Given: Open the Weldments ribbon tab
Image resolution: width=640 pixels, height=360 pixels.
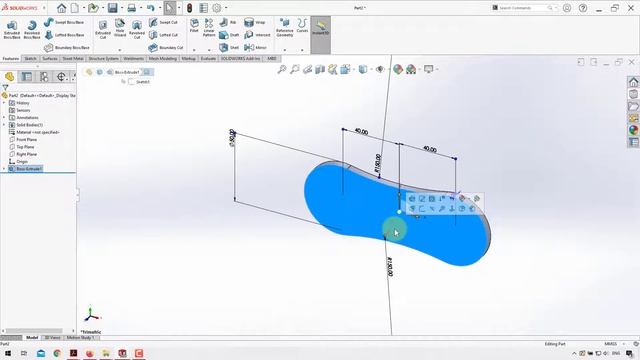Looking at the screenshot, I should 133,59.
